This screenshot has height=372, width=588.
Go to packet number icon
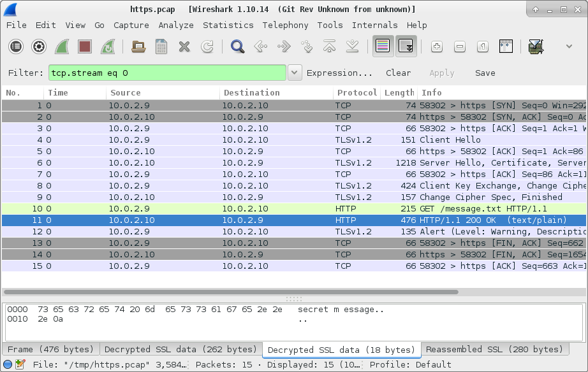point(306,47)
